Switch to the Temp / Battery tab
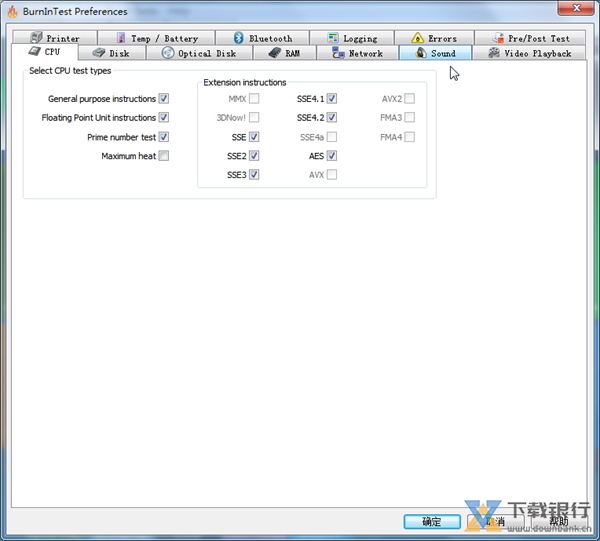 click(x=157, y=38)
